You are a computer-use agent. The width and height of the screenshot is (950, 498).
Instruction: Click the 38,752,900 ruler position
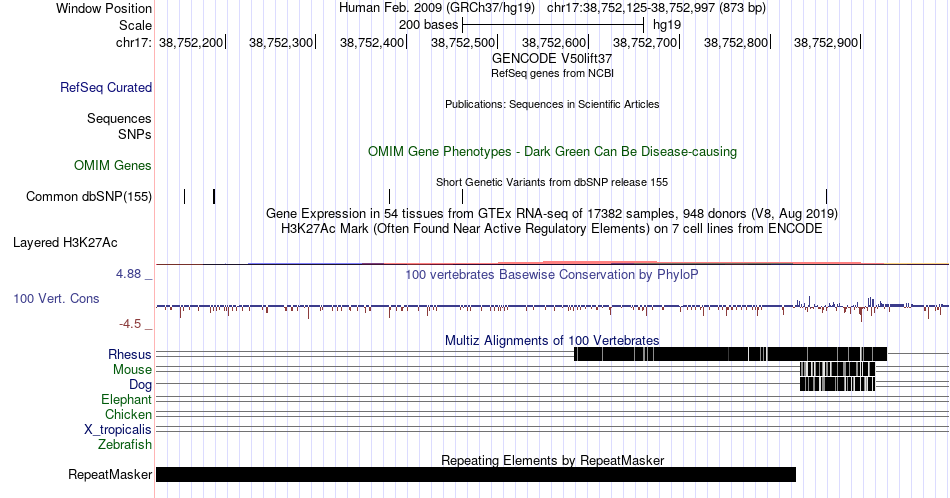point(826,42)
